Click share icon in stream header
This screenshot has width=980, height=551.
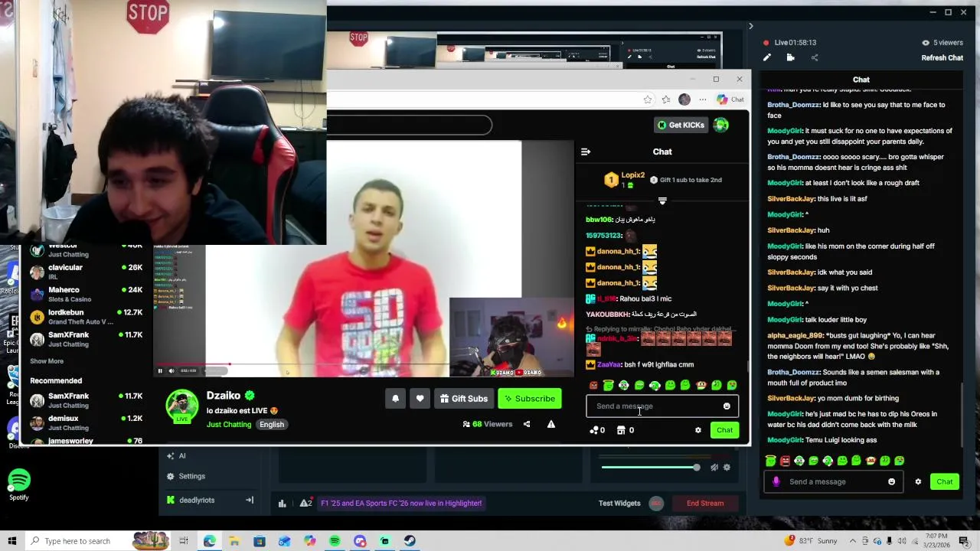(x=815, y=57)
